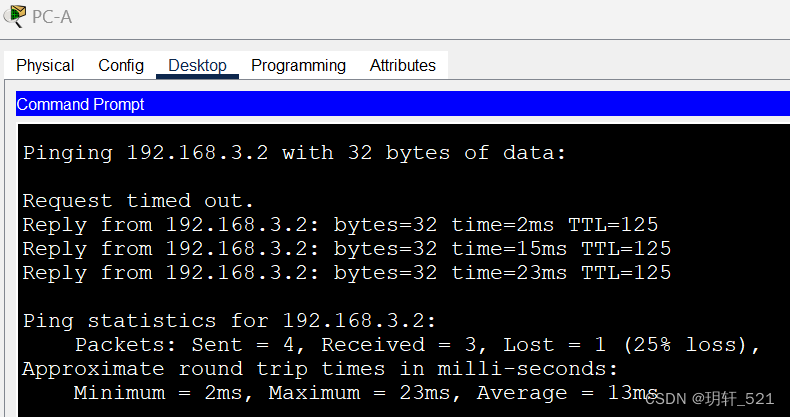
Task: Click the PC-A window title text
Action: [52, 17]
